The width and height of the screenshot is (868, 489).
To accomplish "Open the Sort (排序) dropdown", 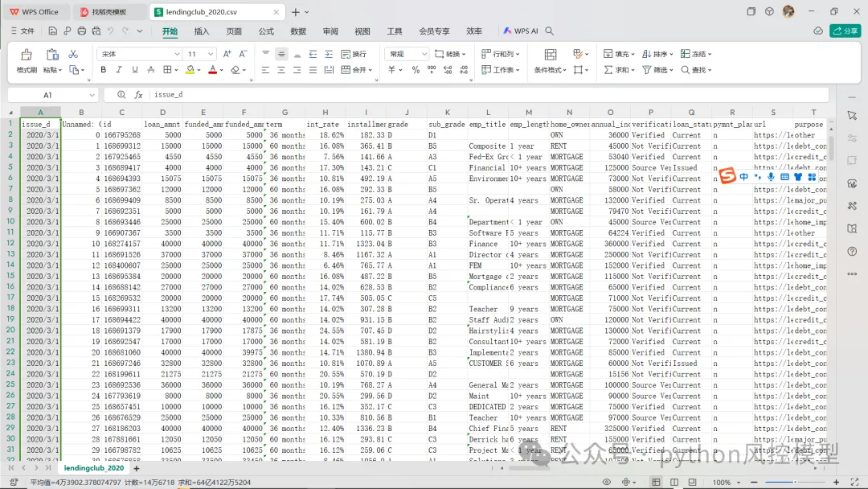I will point(657,54).
